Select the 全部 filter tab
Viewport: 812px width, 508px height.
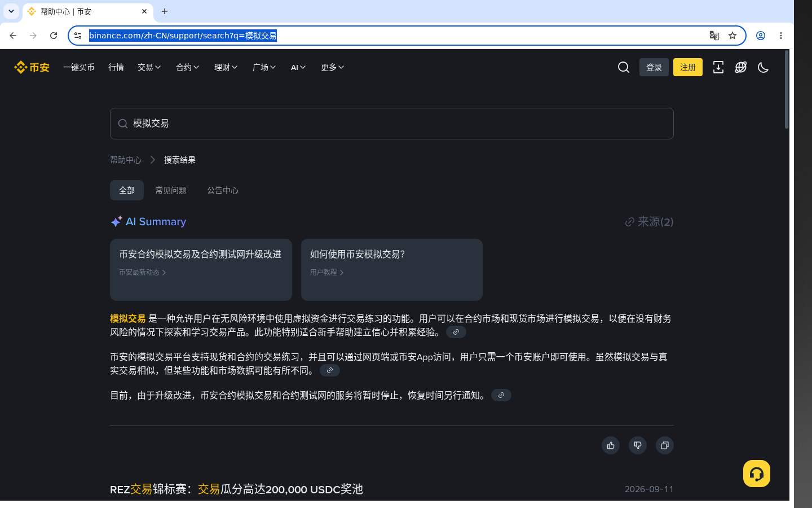[127, 190]
